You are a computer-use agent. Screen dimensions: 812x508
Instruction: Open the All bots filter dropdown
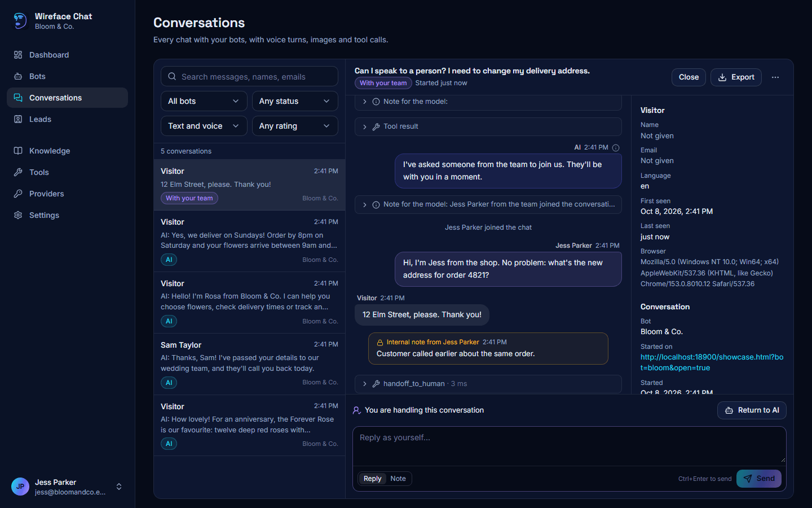(204, 101)
